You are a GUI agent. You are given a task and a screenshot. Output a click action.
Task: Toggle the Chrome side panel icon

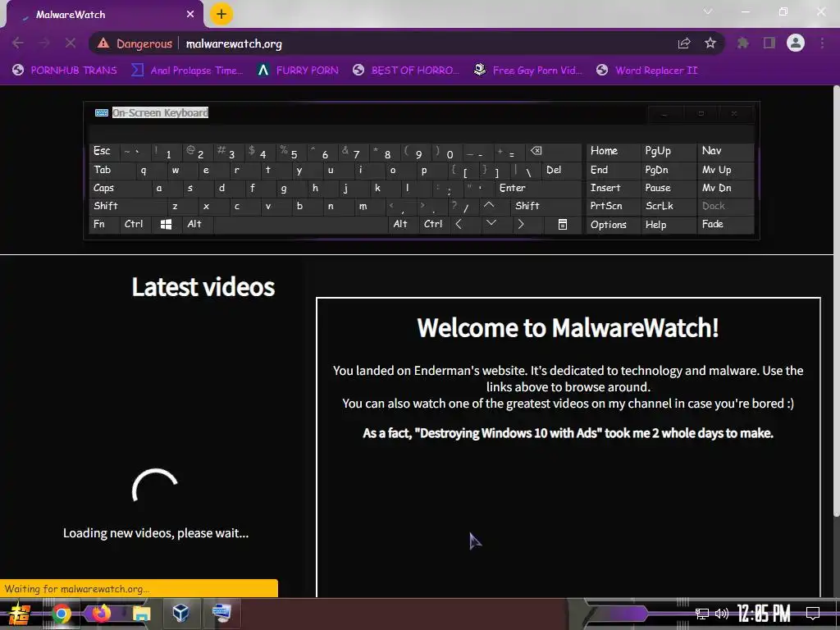tap(769, 43)
